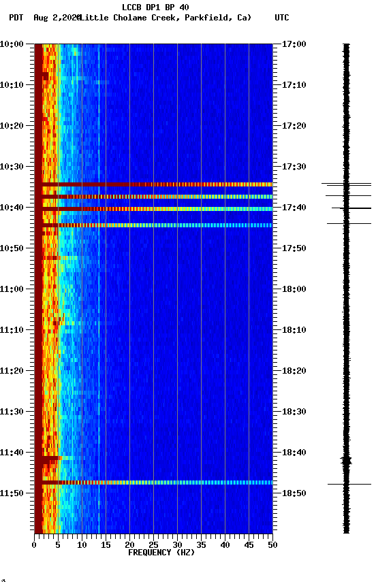The height and width of the screenshot is (588, 376).
Task: Click the seismogram burst near 18:42 UTC
Action: click(x=346, y=461)
